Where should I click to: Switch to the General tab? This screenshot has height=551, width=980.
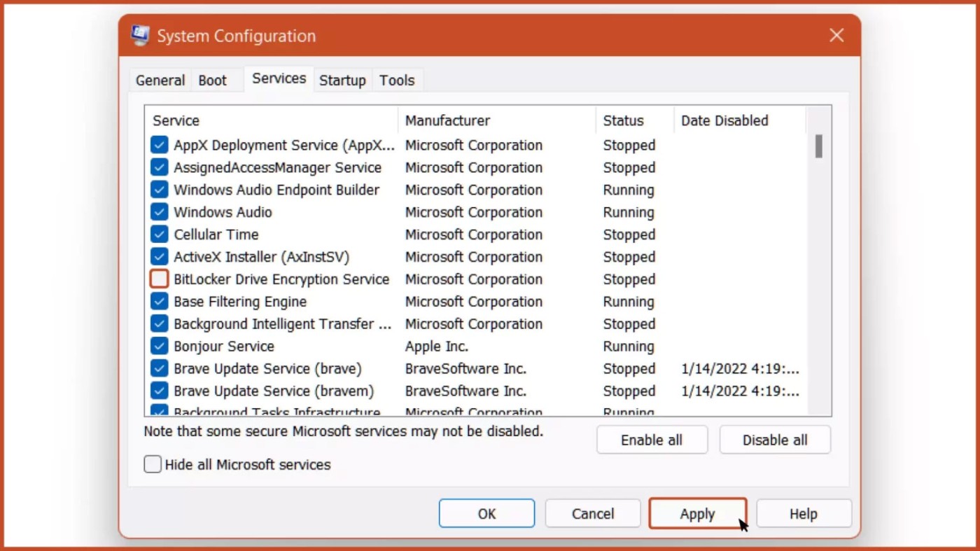point(160,81)
